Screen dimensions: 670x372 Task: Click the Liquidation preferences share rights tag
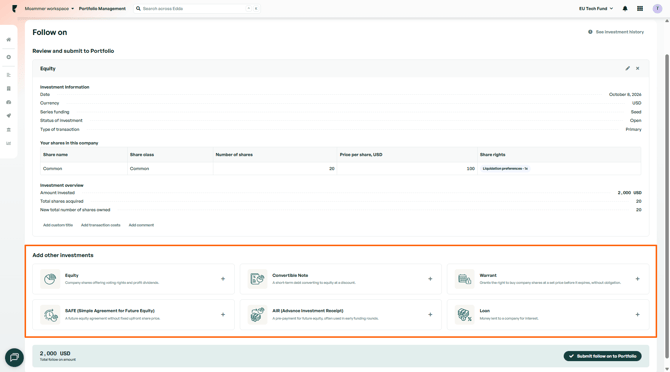click(505, 169)
